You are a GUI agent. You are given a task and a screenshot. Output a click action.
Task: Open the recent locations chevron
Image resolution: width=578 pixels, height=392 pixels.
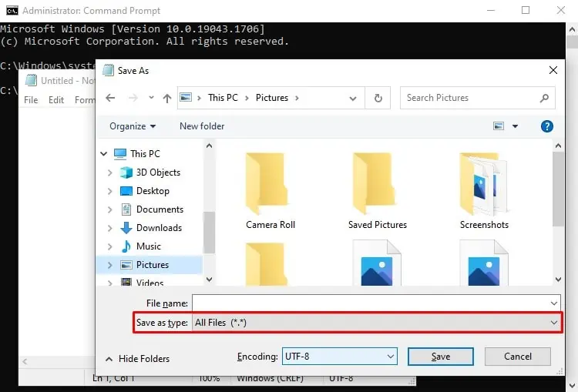[151, 98]
